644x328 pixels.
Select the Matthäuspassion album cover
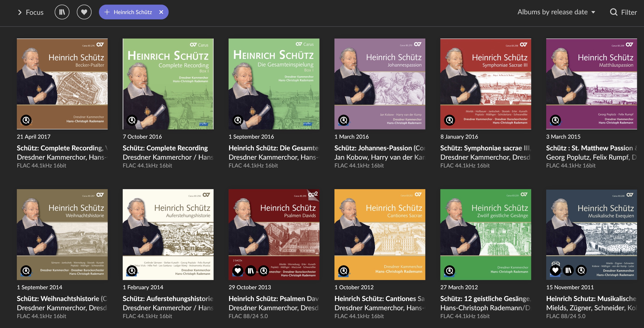point(591,84)
